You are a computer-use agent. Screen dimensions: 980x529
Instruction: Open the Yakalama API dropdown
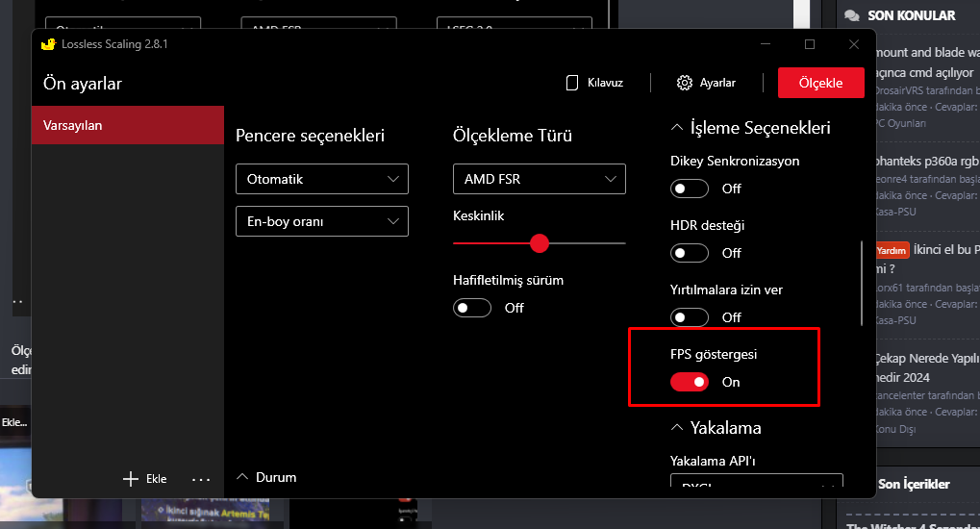click(757, 480)
